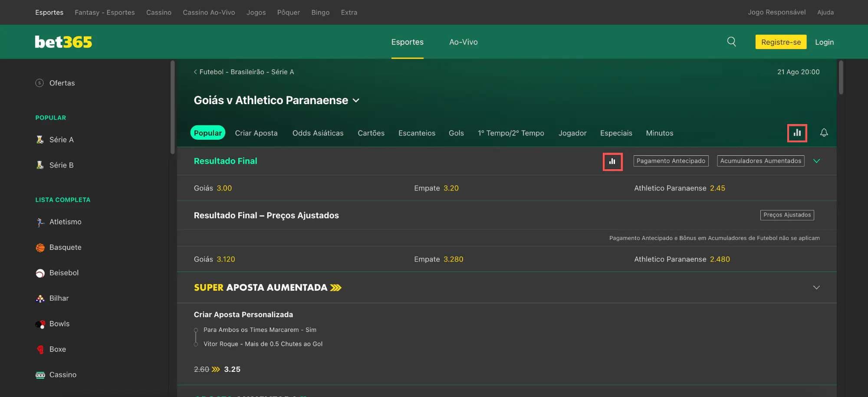Click the Preços Ajustados badge

(787, 215)
